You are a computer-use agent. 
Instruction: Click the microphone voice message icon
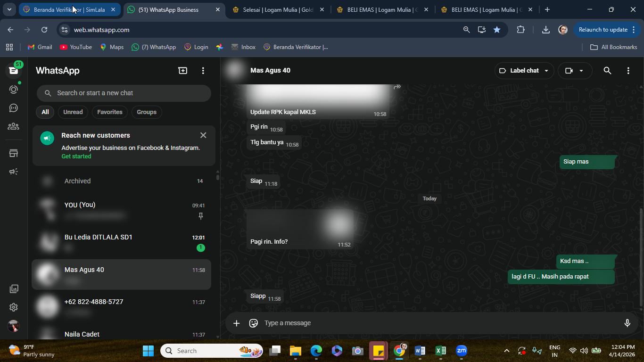(x=627, y=323)
